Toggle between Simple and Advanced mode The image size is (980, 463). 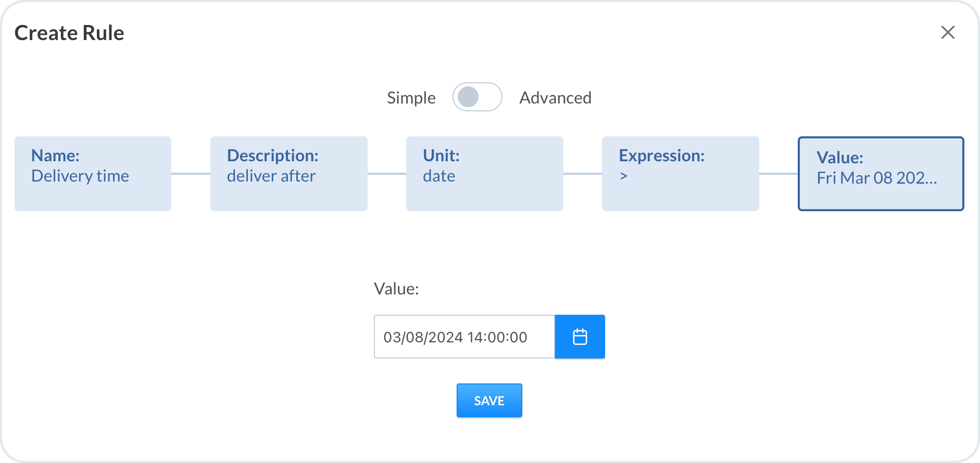pos(477,97)
